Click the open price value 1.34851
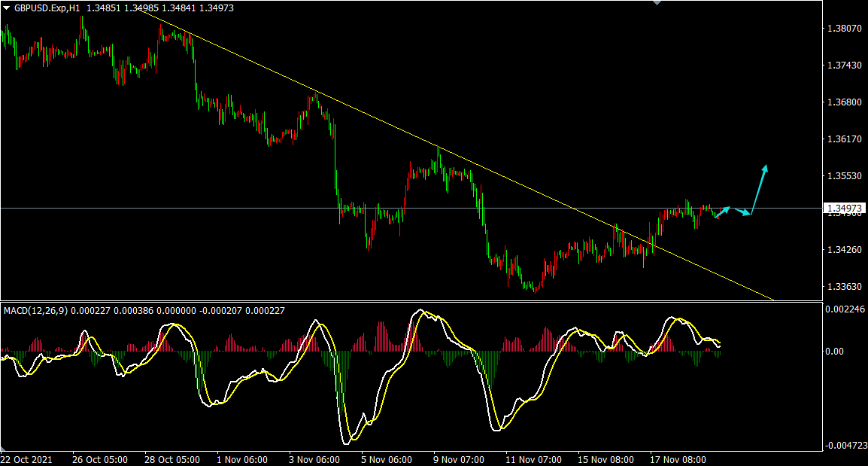Screen dimensions: 868x466 click(104, 8)
